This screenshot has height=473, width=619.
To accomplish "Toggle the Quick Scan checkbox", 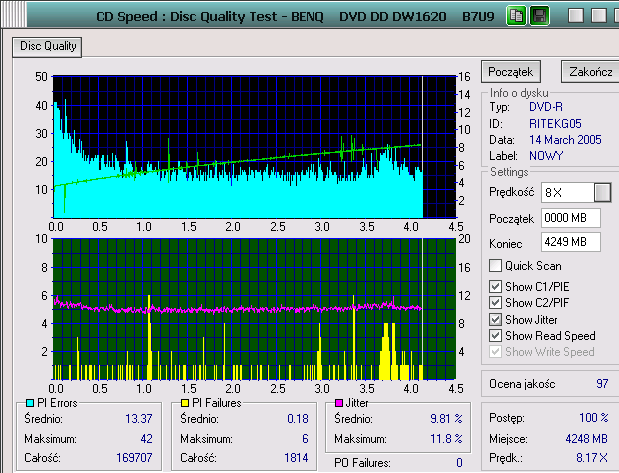I will click(495, 266).
